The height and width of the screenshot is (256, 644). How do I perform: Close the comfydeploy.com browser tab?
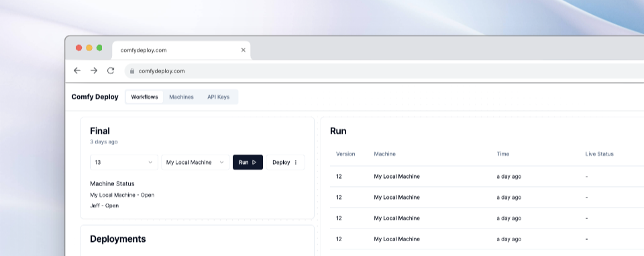coord(243,50)
